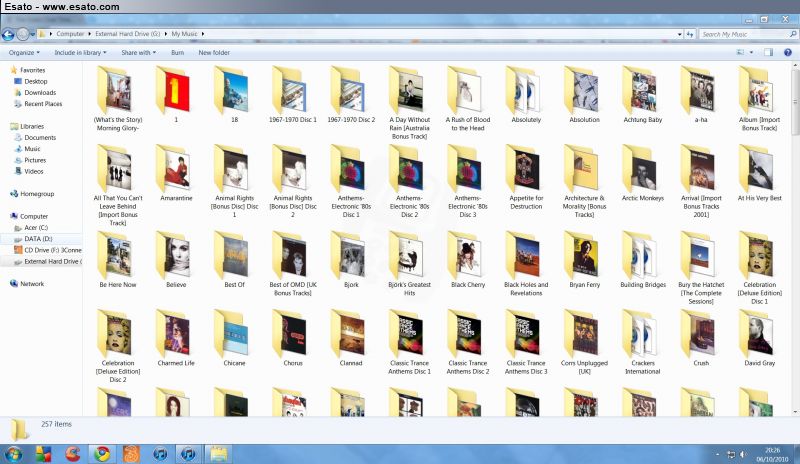Click the 'New folder' button
This screenshot has width=800, height=464.
(x=214, y=53)
